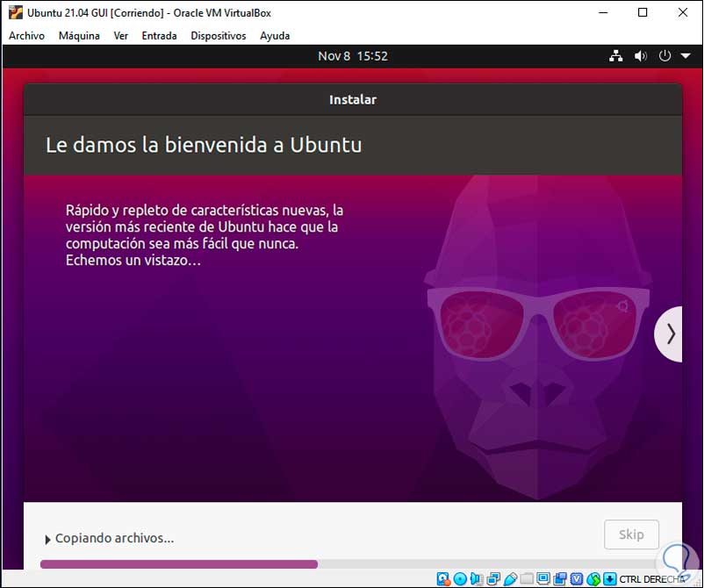Image resolution: width=704 pixels, height=588 pixels.
Task: Open the Dispositivos menu
Action: pyautogui.click(x=219, y=36)
